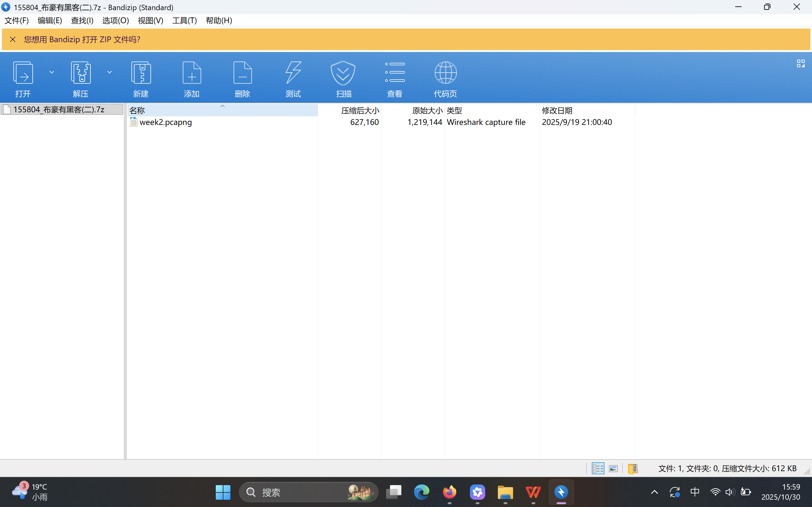Viewport: 812px width, 507px height.
Task: Click the 新建 (New archive) toolbar icon
Action: 141,72
